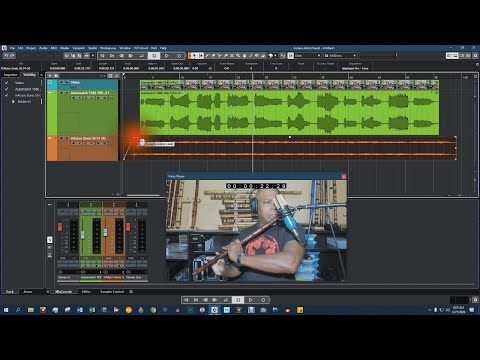The width and height of the screenshot is (480, 360).
Task: Click the Add Track plus button
Action: pyautogui.click(x=50, y=76)
